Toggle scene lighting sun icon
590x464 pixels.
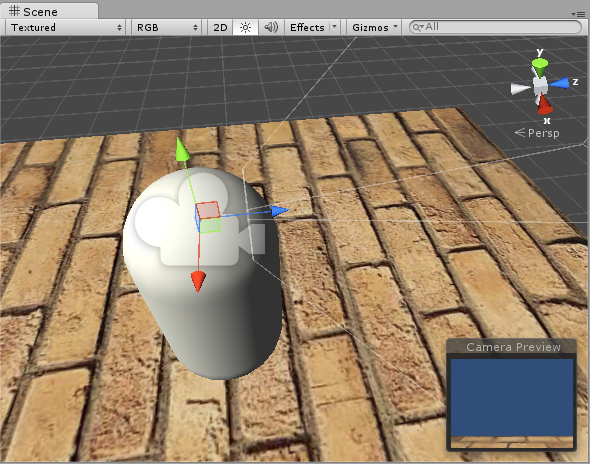(x=245, y=27)
